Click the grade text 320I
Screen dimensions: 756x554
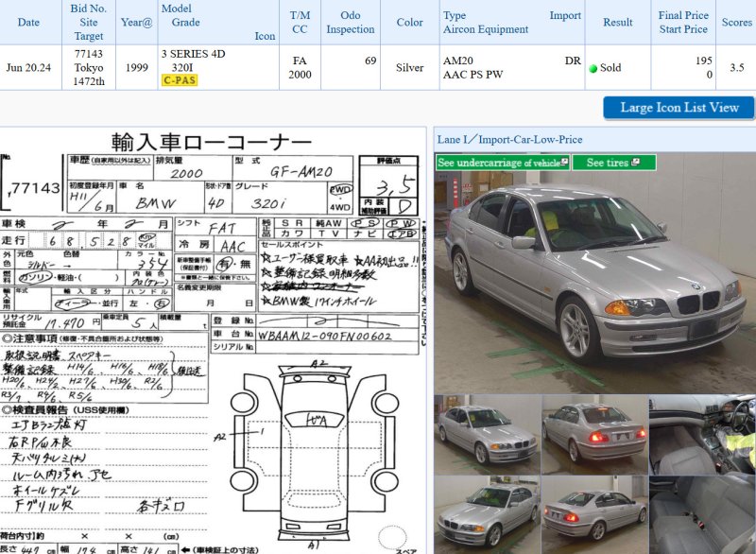click(182, 67)
